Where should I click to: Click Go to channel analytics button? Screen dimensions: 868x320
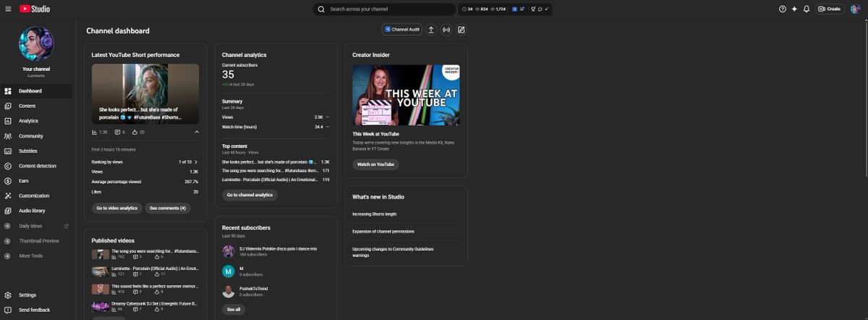tap(250, 195)
